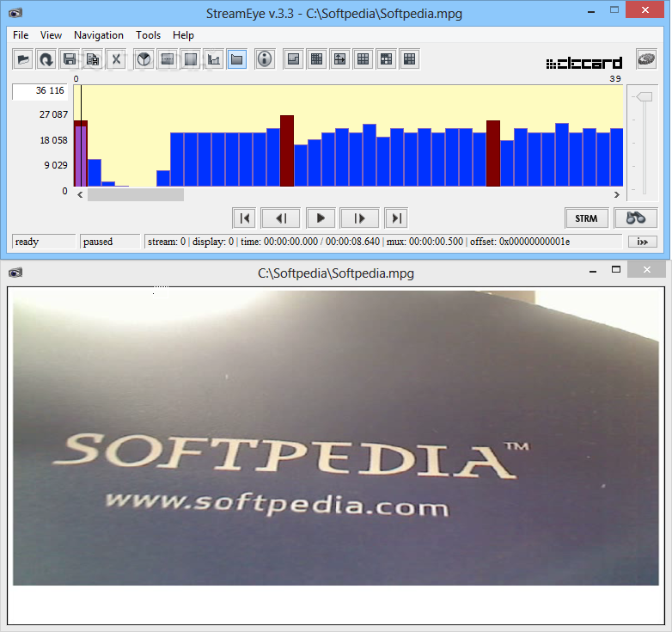
Task: Click the Softpedia video frame preview
Action: tap(336, 438)
